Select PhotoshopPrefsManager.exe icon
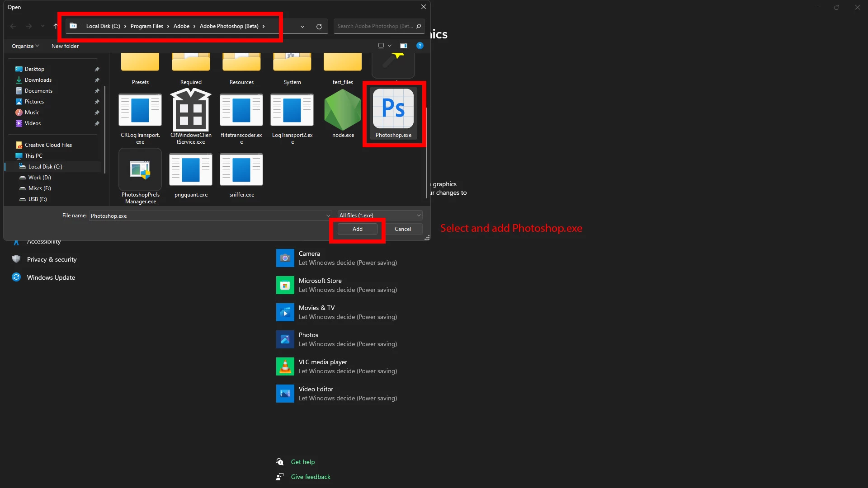 click(140, 169)
